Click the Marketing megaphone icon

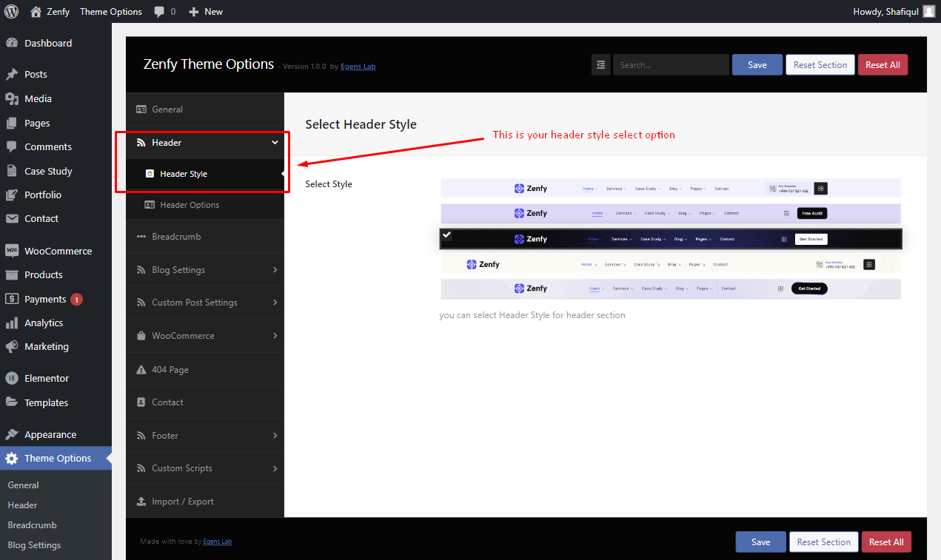tap(12, 346)
